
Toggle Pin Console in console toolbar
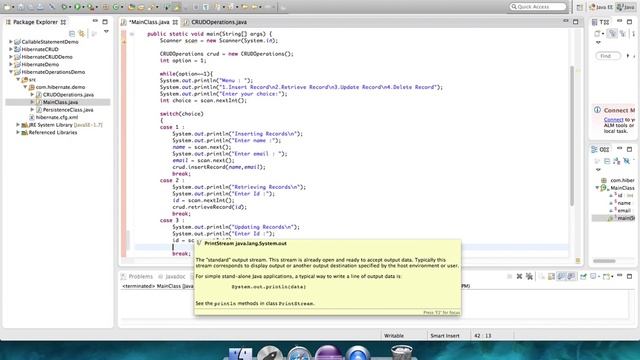(x=583, y=276)
